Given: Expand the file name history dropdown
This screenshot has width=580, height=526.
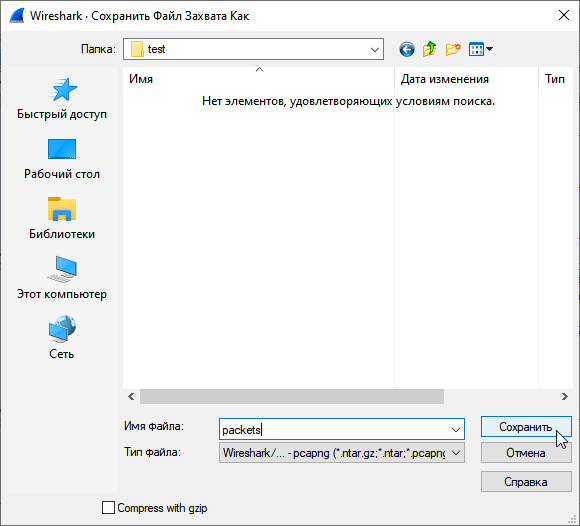Looking at the screenshot, I should 456,429.
